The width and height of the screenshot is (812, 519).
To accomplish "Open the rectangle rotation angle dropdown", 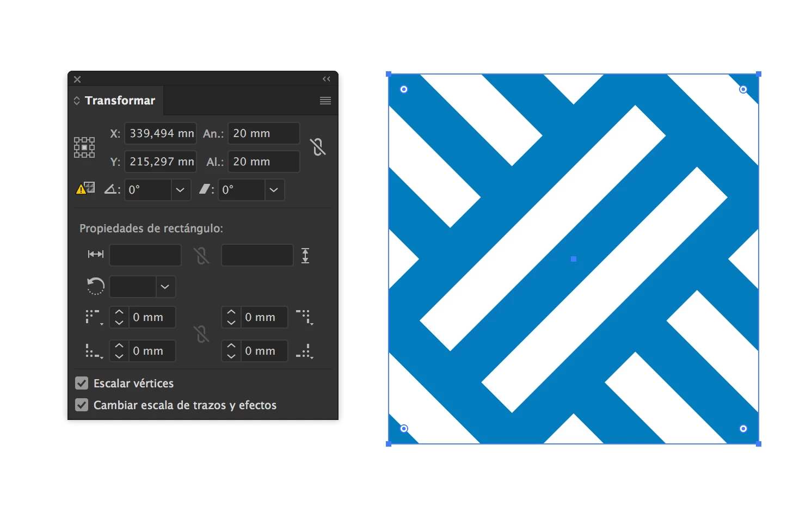I will point(165,287).
